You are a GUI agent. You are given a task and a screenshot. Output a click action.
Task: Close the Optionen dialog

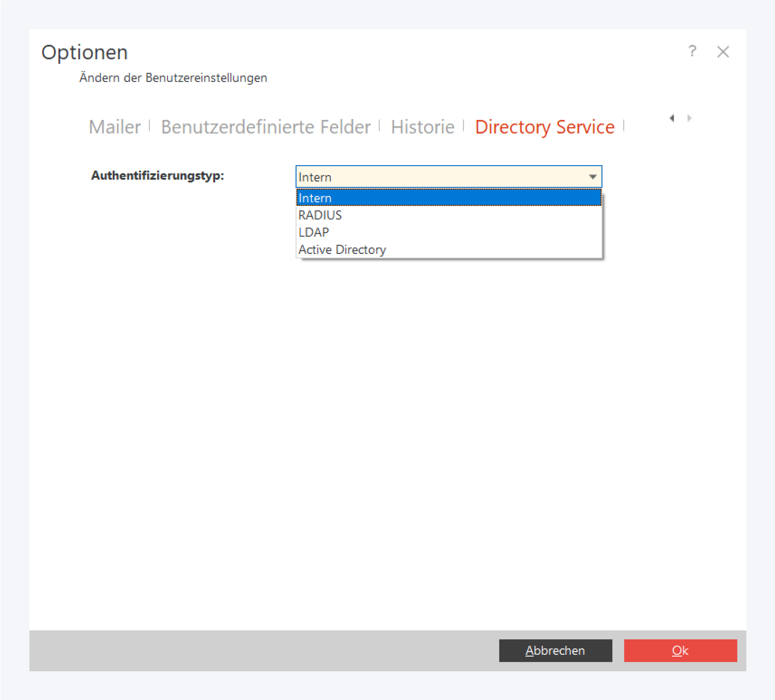723,52
